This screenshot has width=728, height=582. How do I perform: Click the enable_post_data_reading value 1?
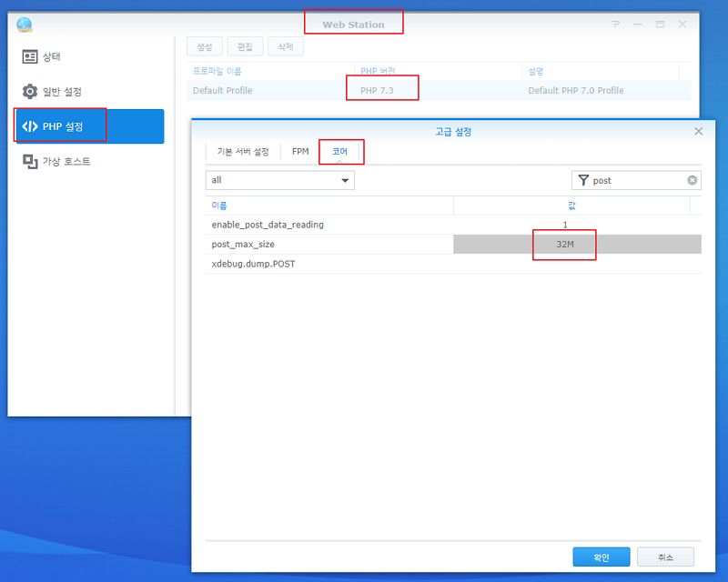pos(565,225)
